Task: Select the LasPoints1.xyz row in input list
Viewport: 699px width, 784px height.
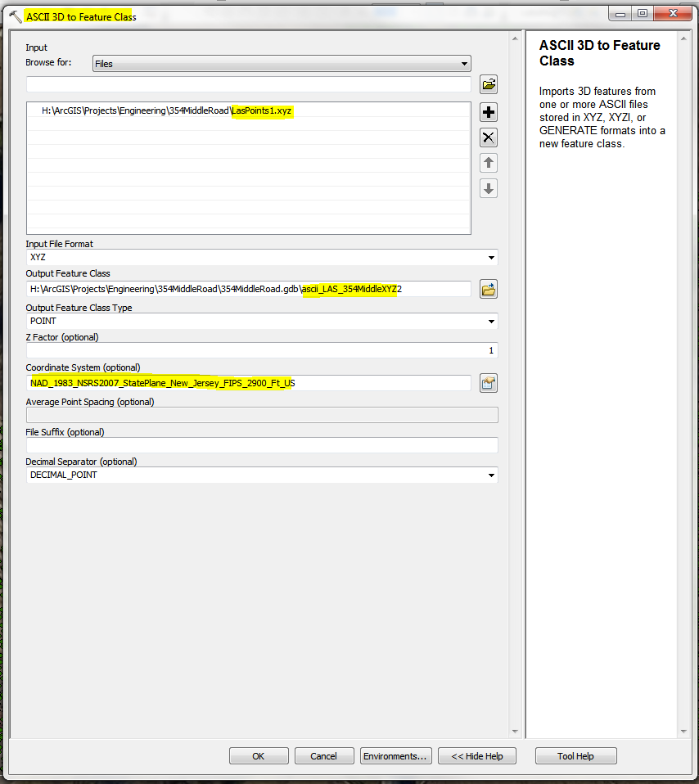Action: click(x=249, y=110)
